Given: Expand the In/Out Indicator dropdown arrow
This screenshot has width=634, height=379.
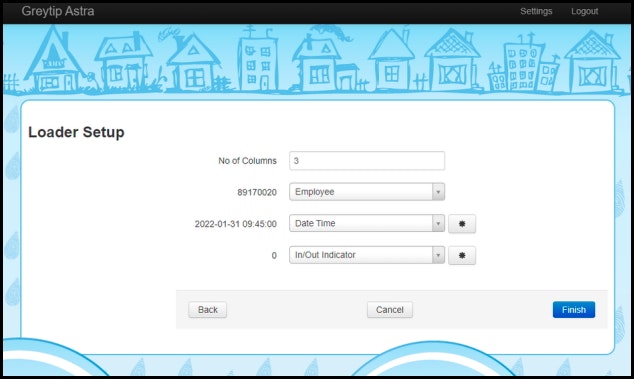Looking at the screenshot, I should tap(438, 255).
